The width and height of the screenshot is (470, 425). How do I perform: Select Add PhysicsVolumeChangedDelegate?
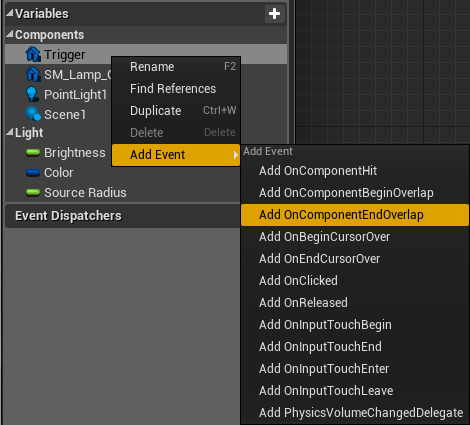355,413
